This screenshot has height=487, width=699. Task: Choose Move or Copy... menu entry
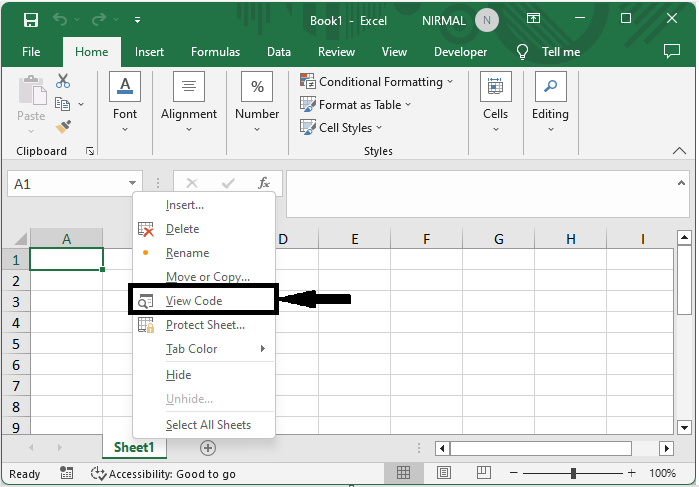tap(204, 277)
